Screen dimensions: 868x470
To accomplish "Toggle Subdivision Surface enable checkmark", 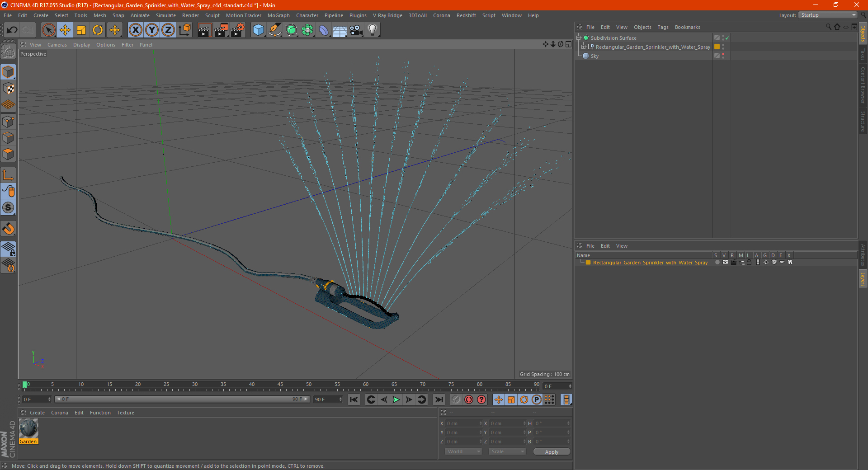I will (727, 38).
